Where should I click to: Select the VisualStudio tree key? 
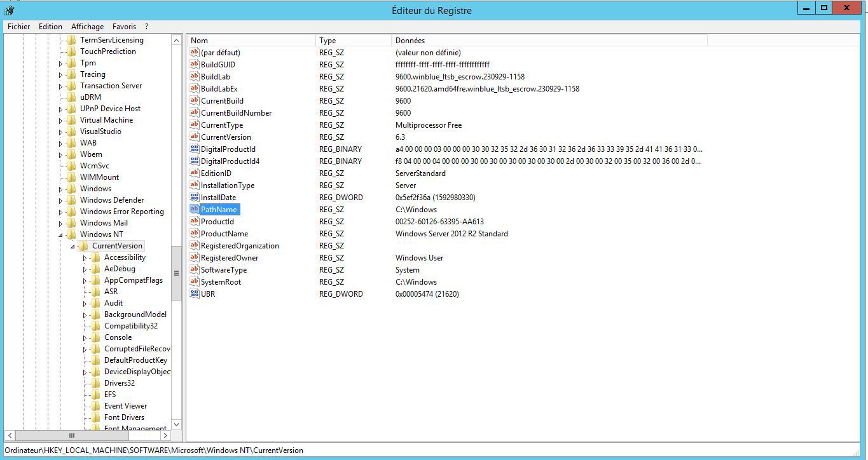[100, 132]
